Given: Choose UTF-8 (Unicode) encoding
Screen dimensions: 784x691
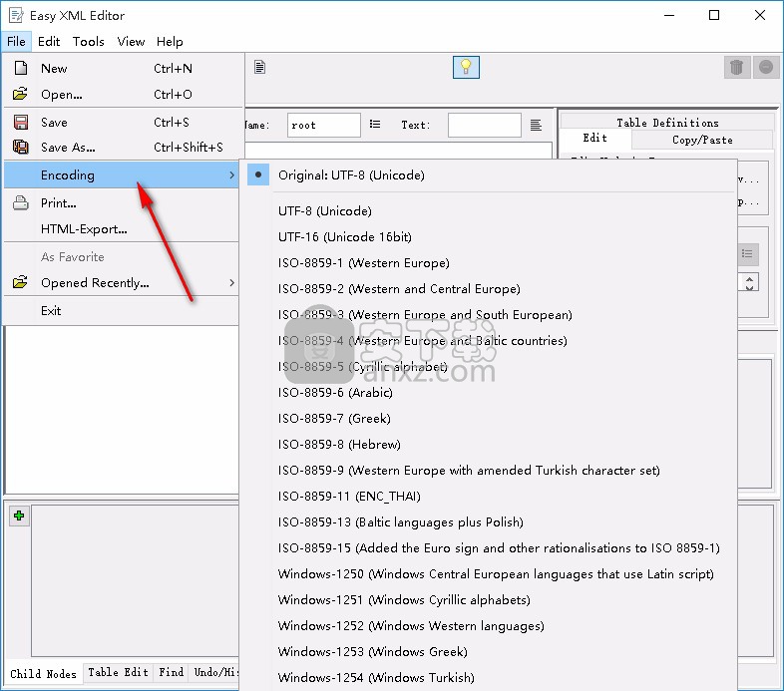Looking at the screenshot, I should point(492,211).
